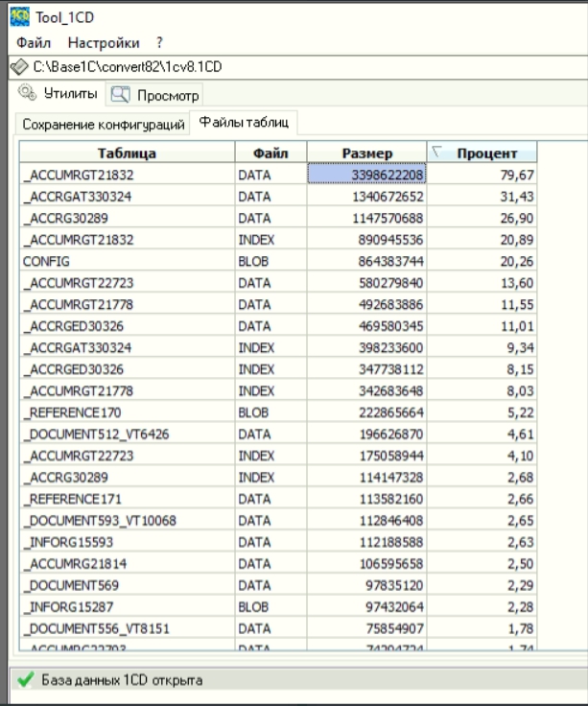The width and height of the screenshot is (588, 706).
Task: Select the Файлы таблиц tab
Action: pyautogui.click(x=244, y=123)
